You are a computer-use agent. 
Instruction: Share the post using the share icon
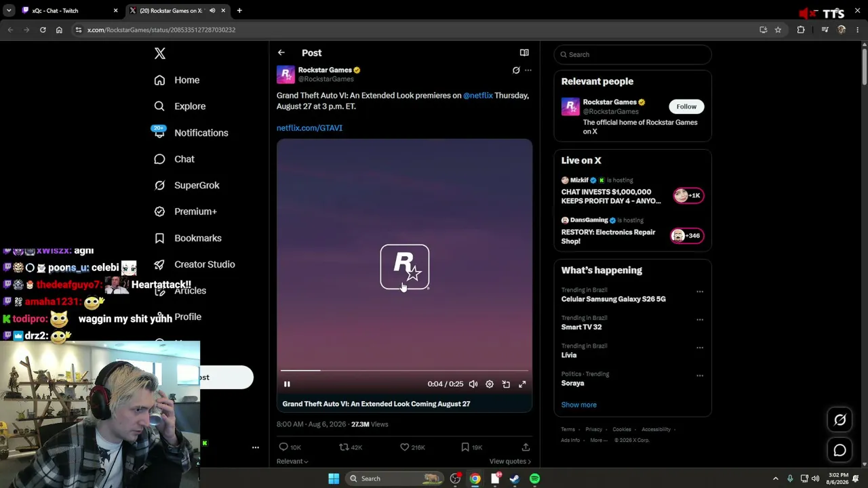pos(526,447)
